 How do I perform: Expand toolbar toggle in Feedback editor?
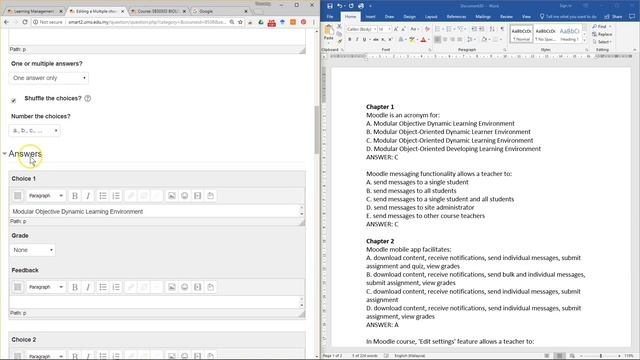[x=18, y=287]
